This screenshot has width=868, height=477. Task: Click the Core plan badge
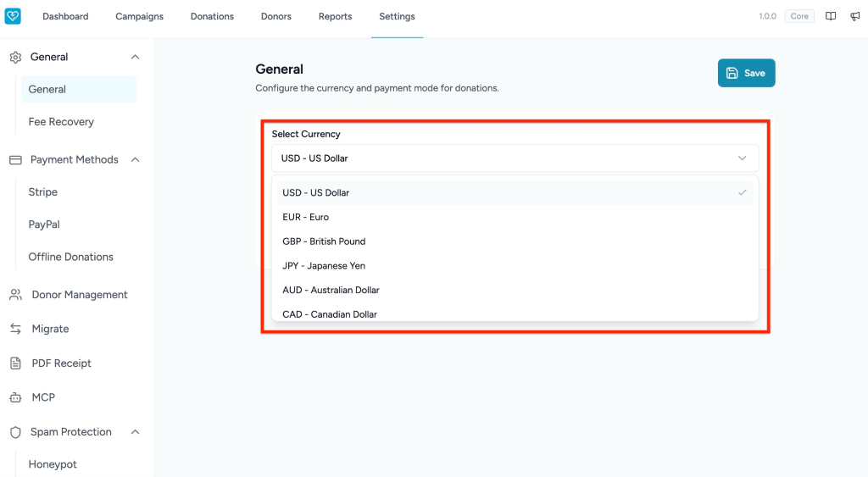click(798, 16)
